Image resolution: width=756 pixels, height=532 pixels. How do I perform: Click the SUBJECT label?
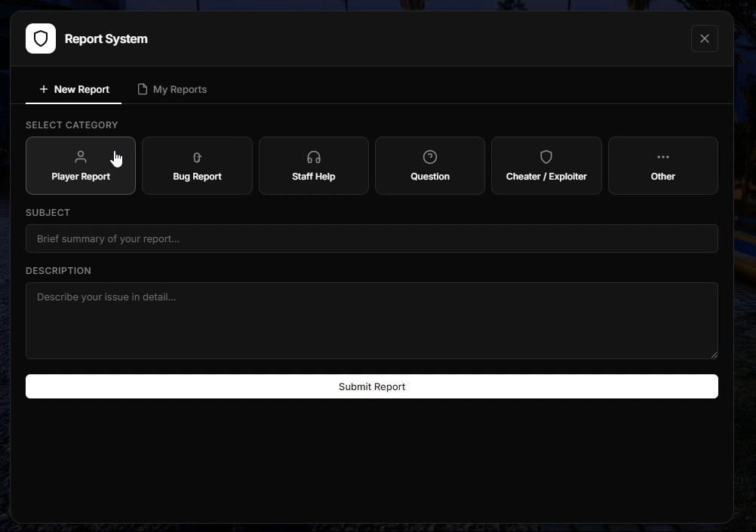pyautogui.click(x=48, y=213)
